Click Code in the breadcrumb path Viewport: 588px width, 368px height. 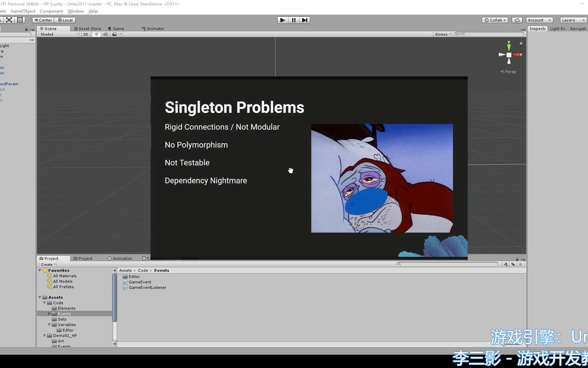coord(143,270)
